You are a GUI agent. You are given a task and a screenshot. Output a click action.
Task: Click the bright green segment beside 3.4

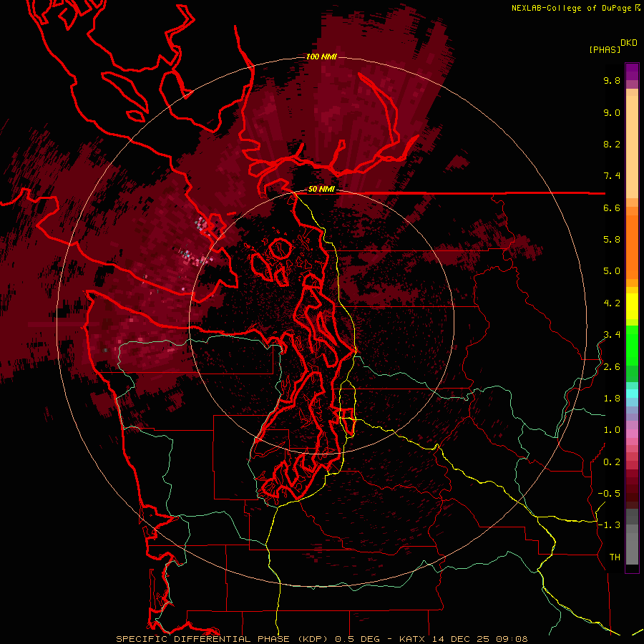(632, 345)
